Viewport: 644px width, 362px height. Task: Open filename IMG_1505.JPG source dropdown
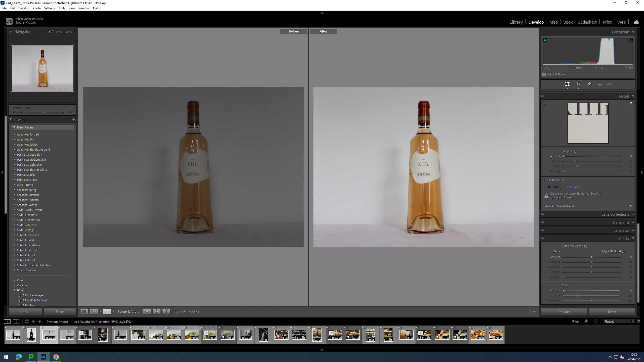[123, 322]
